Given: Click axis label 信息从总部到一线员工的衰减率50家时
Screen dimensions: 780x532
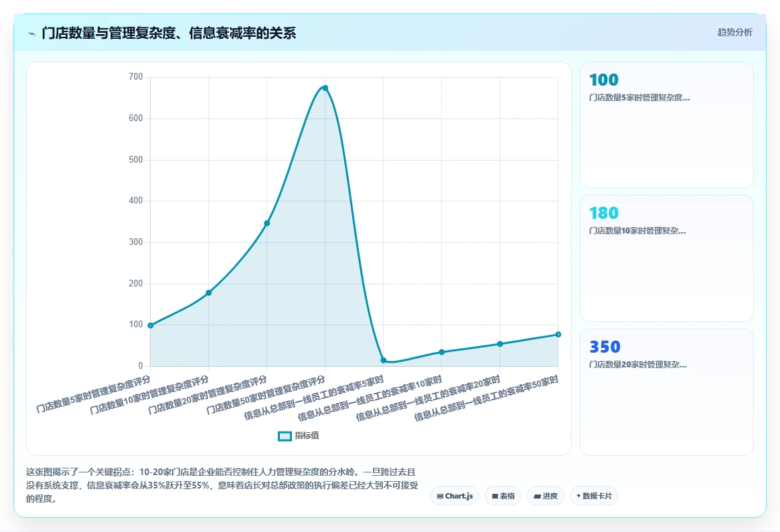Looking at the screenshot, I should pos(487,398).
